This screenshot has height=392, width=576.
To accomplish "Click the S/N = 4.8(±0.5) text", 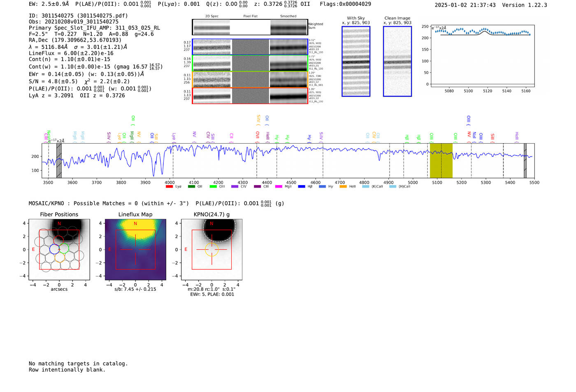I will click(x=53, y=81).
